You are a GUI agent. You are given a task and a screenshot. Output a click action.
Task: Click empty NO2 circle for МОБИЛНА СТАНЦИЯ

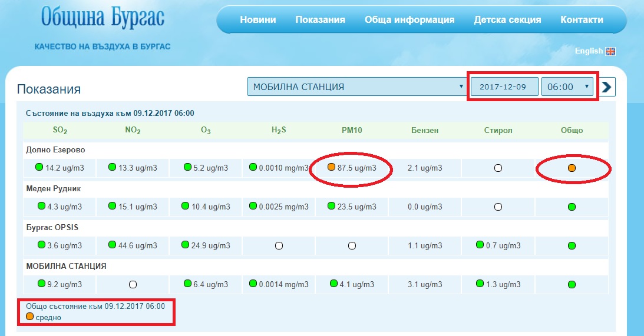click(133, 284)
